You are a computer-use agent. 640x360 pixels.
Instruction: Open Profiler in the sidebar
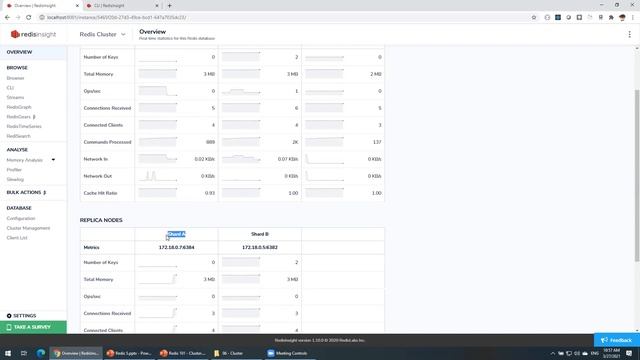(x=14, y=169)
